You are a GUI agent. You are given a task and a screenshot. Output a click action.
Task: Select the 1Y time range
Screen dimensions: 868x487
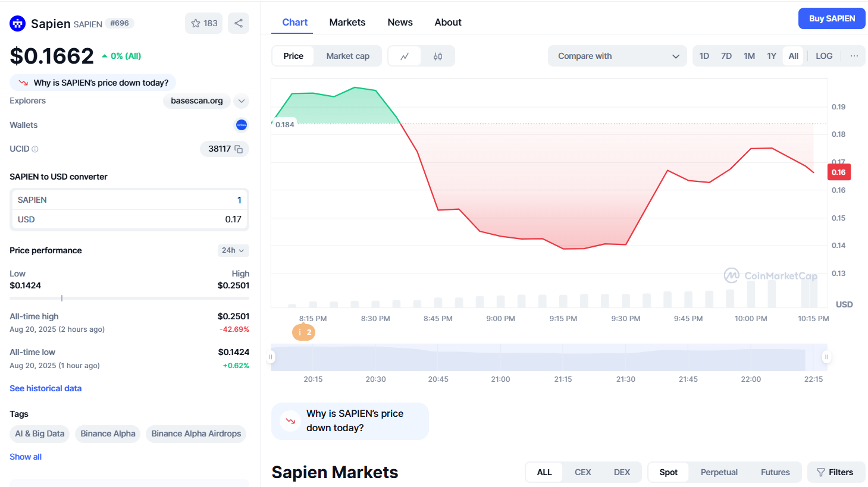click(772, 56)
